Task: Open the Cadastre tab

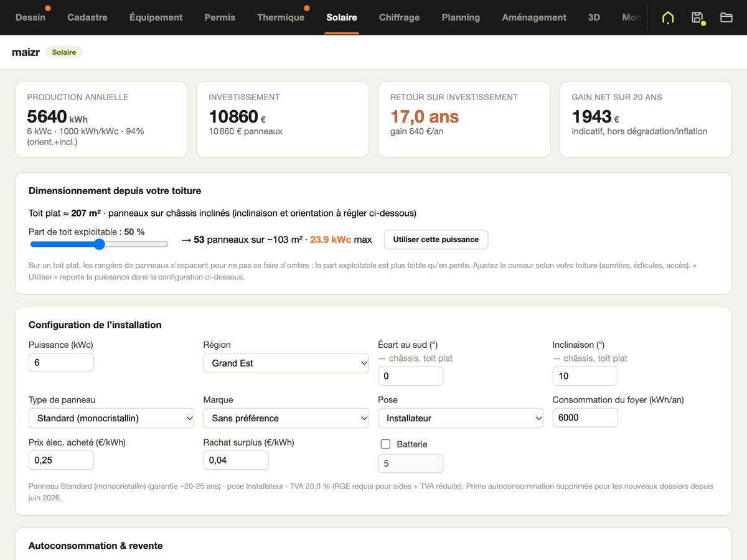Action: (87, 17)
